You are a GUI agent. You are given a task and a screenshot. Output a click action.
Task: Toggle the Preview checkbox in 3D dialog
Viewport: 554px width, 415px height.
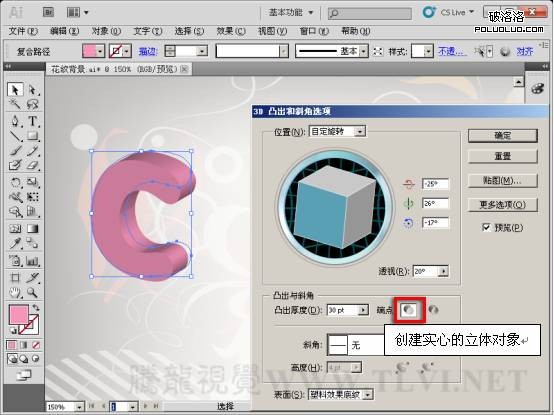pyautogui.click(x=486, y=227)
